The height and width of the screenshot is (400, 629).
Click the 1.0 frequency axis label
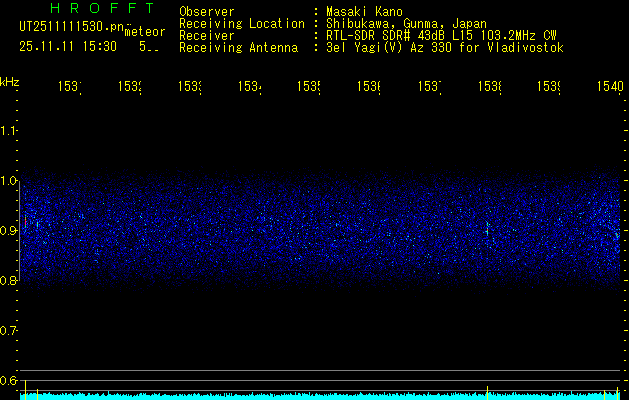coord(9,181)
